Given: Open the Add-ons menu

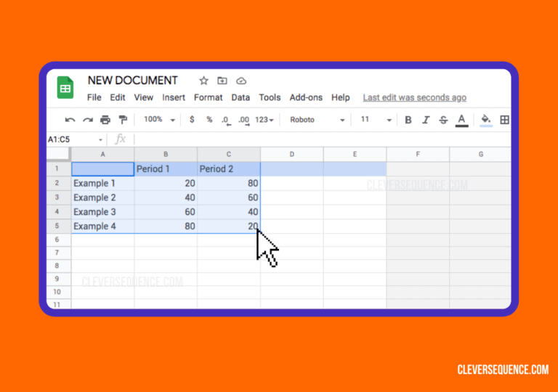Looking at the screenshot, I should (x=306, y=97).
